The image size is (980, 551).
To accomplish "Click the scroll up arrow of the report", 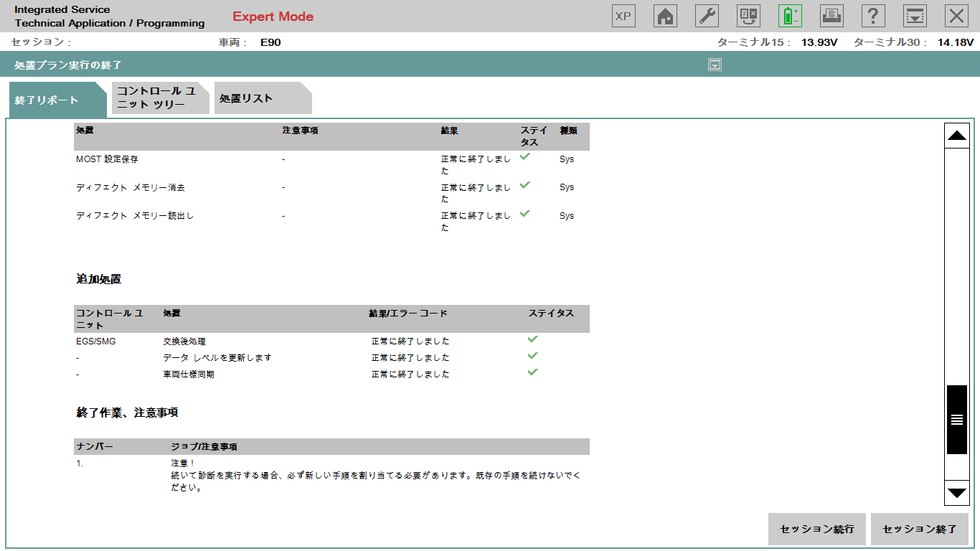I will point(957,135).
